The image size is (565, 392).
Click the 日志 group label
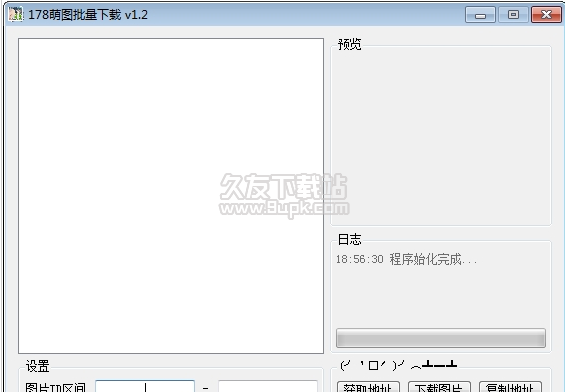[x=349, y=239]
